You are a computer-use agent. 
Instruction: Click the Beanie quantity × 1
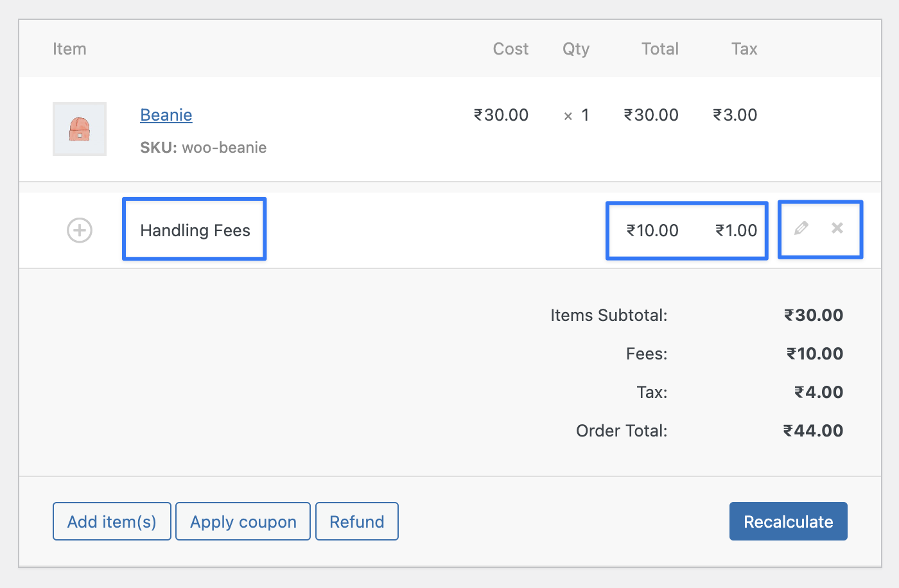(576, 116)
